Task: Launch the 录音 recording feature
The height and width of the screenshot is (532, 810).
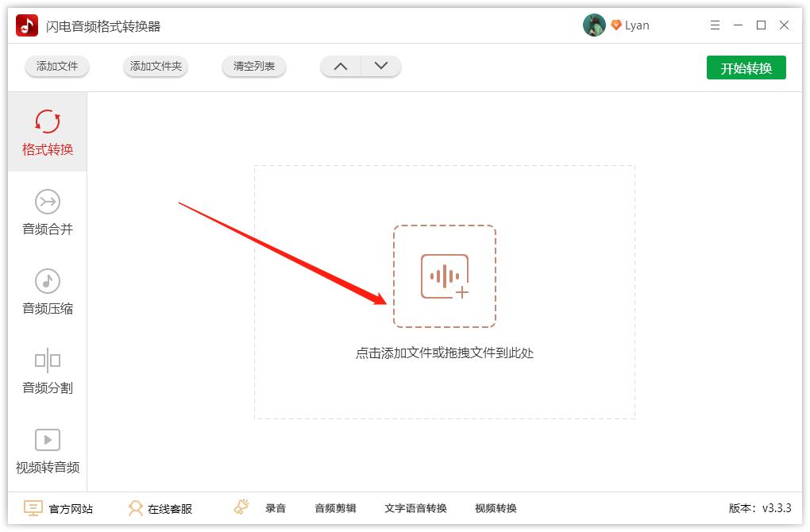Action: click(276, 508)
